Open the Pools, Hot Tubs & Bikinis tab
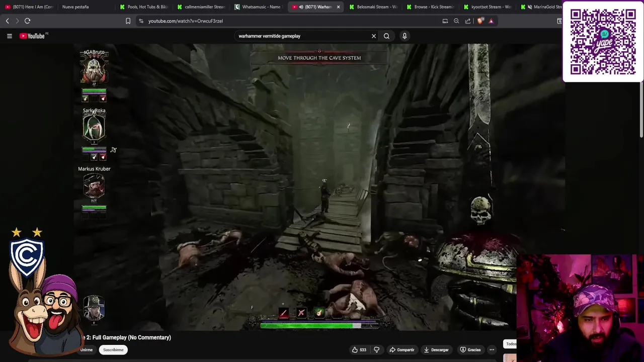644x362 pixels. coord(144,7)
